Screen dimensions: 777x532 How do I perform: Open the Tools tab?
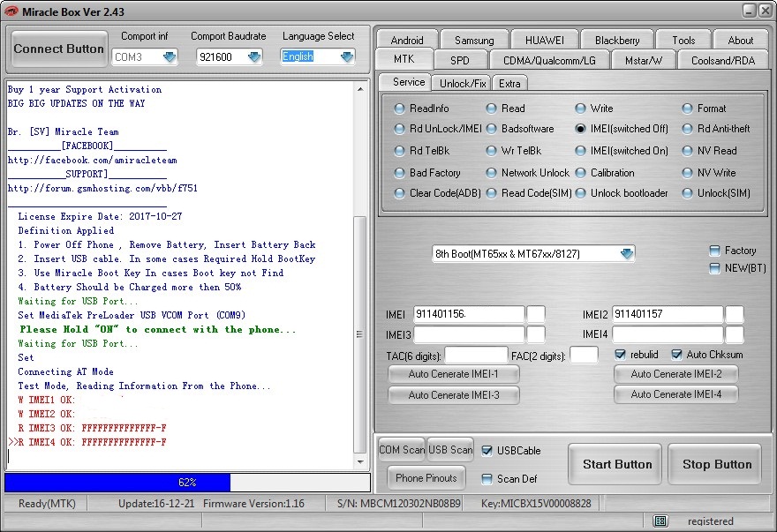click(x=683, y=40)
